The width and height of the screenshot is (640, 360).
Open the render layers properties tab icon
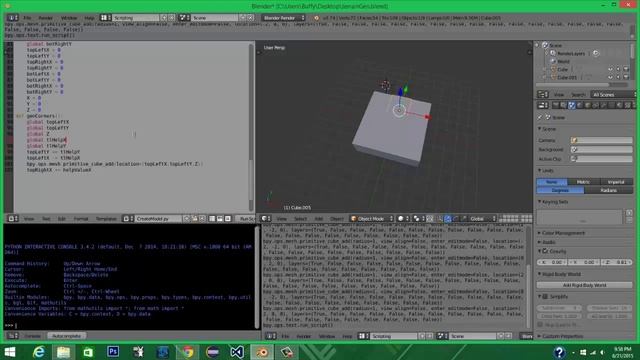tap(564, 105)
